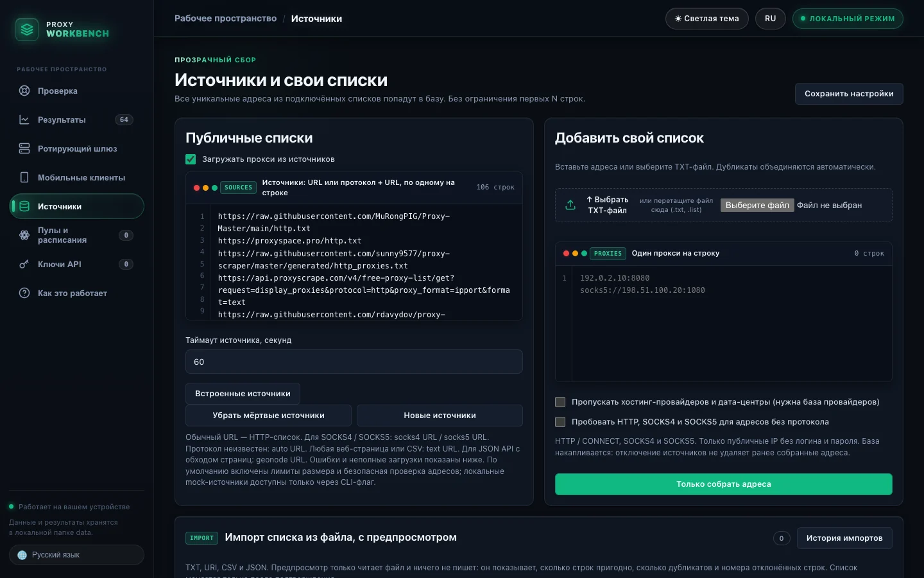The height and width of the screenshot is (578, 924).
Task: Click the Proxy Workbench logo icon
Action: (27, 30)
